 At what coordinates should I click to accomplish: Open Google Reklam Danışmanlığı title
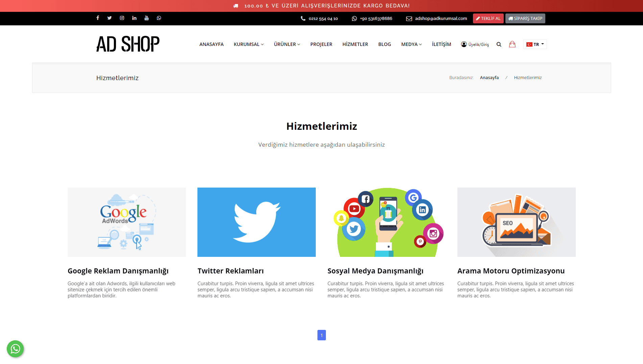point(118,271)
